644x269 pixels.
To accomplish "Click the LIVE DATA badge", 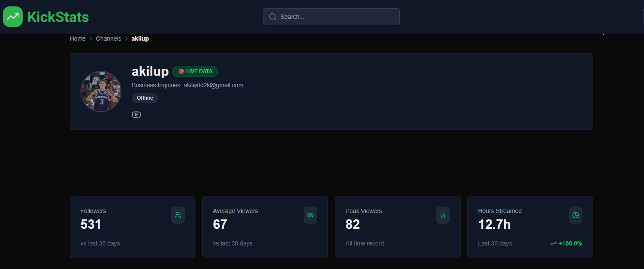I will [195, 71].
